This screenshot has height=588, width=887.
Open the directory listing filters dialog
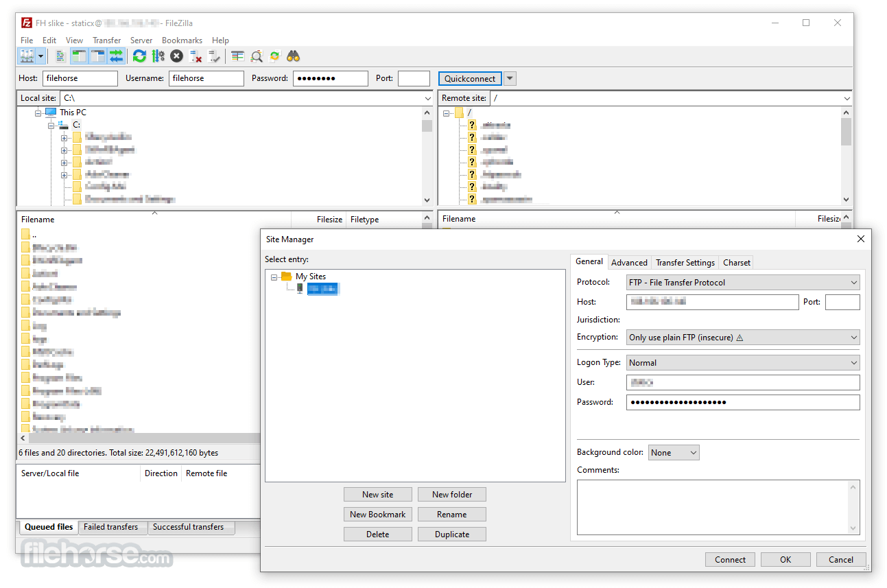click(x=237, y=56)
